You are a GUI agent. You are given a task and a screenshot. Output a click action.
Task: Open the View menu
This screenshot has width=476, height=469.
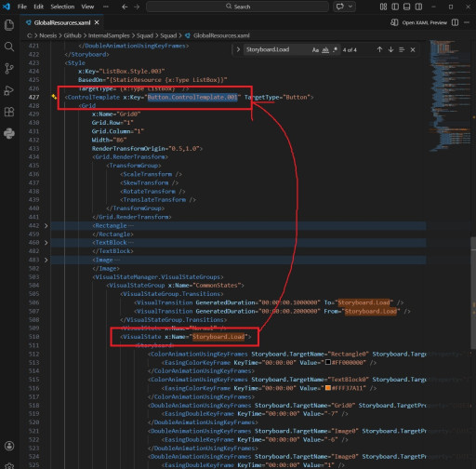tap(87, 7)
